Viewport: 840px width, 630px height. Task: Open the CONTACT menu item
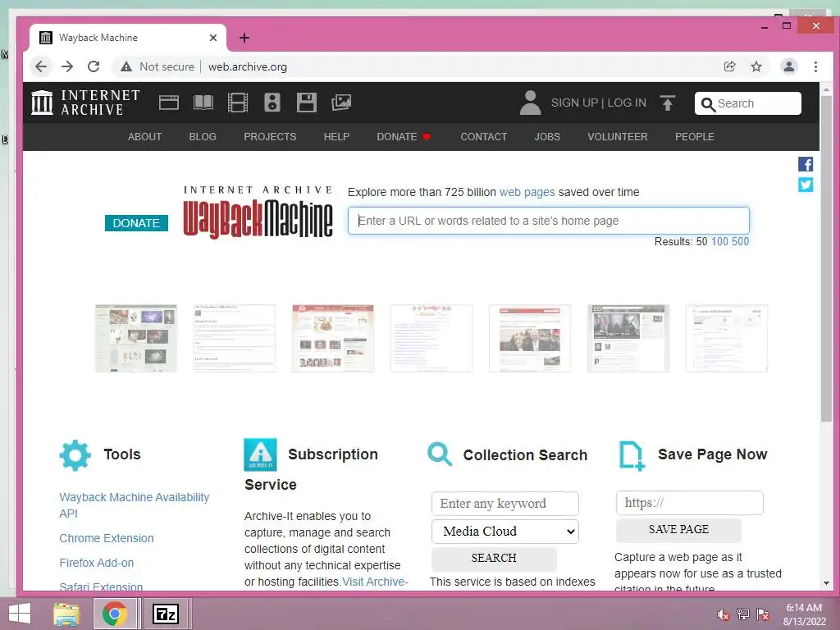pyautogui.click(x=484, y=137)
